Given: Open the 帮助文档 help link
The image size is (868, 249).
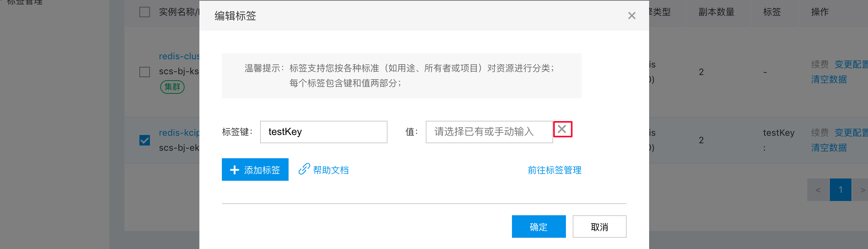Looking at the screenshot, I should coord(331,170).
